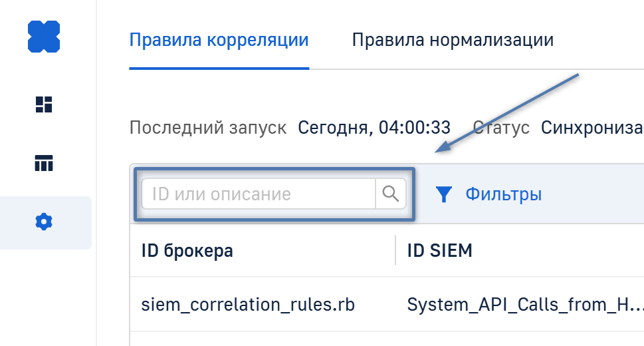Click the last run time Сегодня, 04:00:33
Image resolution: width=644 pixels, height=346 pixels.
374,127
